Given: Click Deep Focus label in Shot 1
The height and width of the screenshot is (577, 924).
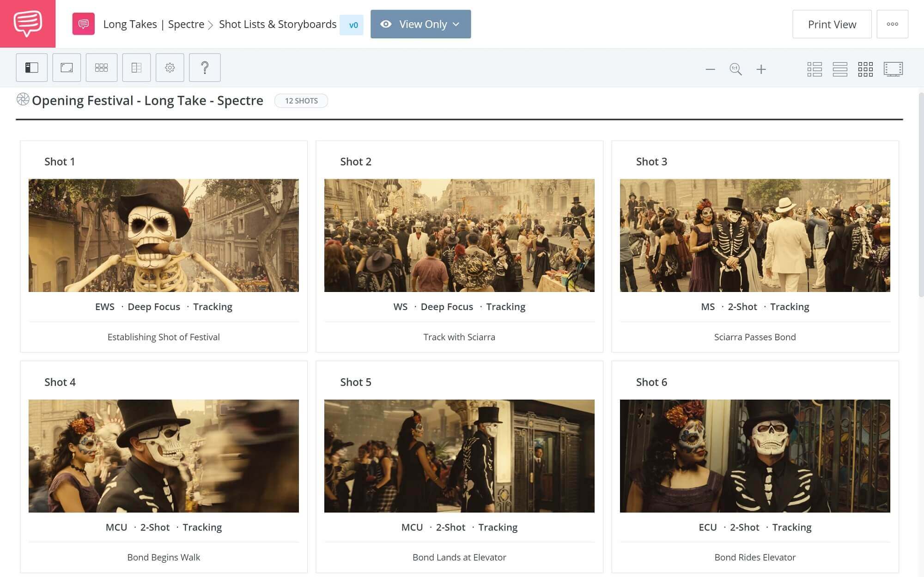Looking at the screenshot, I should click(x=154, y=306).
